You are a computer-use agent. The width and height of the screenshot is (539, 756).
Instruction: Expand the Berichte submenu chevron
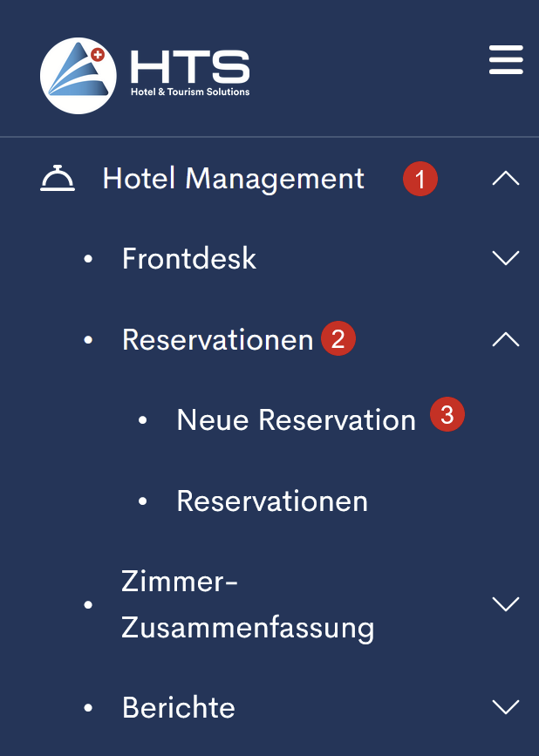506,706
